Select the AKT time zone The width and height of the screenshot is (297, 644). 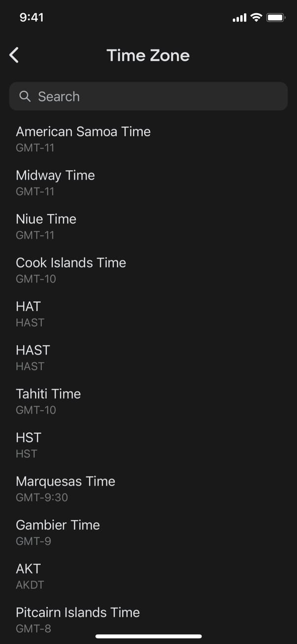pos(29,575)
